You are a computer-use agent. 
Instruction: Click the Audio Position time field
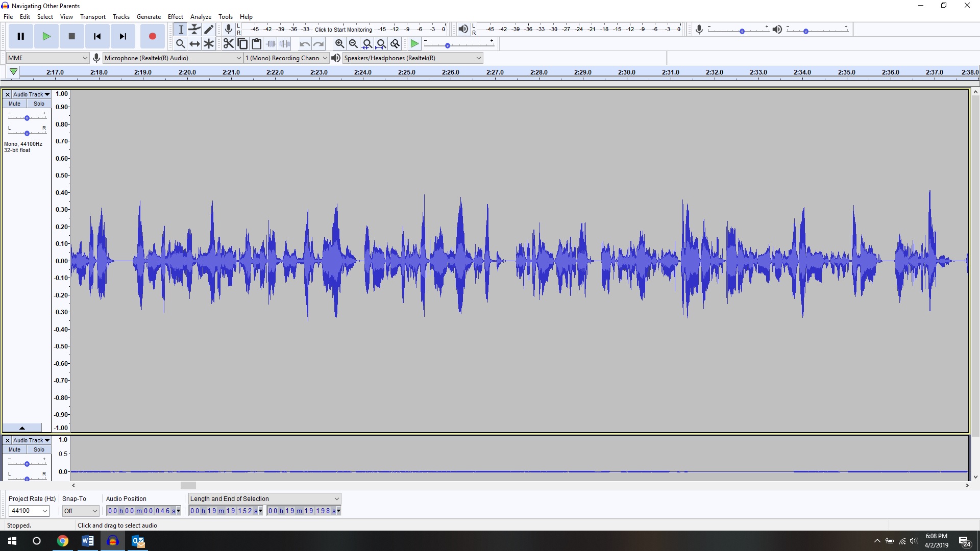143,511
